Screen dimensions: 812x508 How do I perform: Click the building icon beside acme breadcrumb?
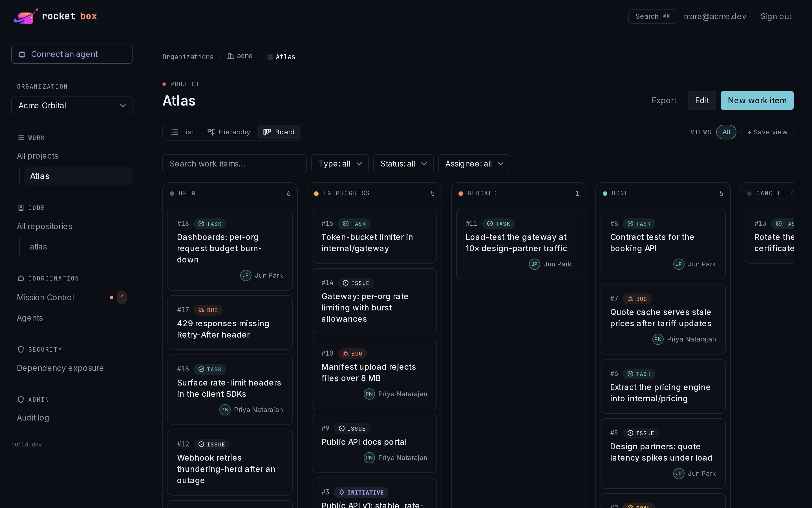(x=231, y=56)
